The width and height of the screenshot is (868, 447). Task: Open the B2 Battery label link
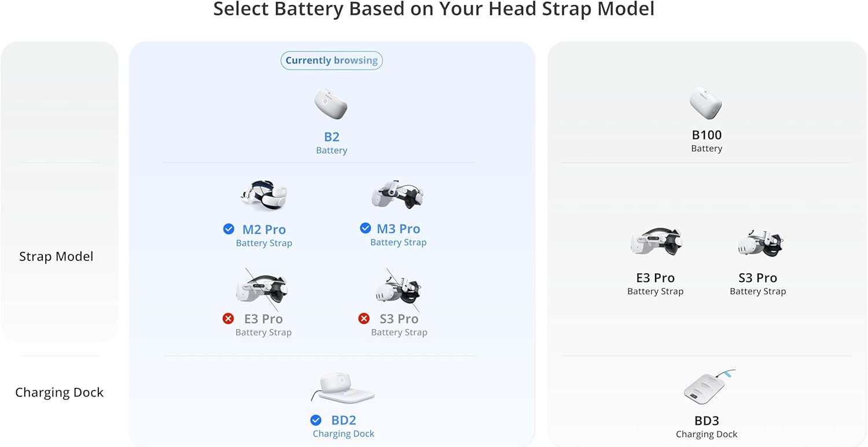332,142
